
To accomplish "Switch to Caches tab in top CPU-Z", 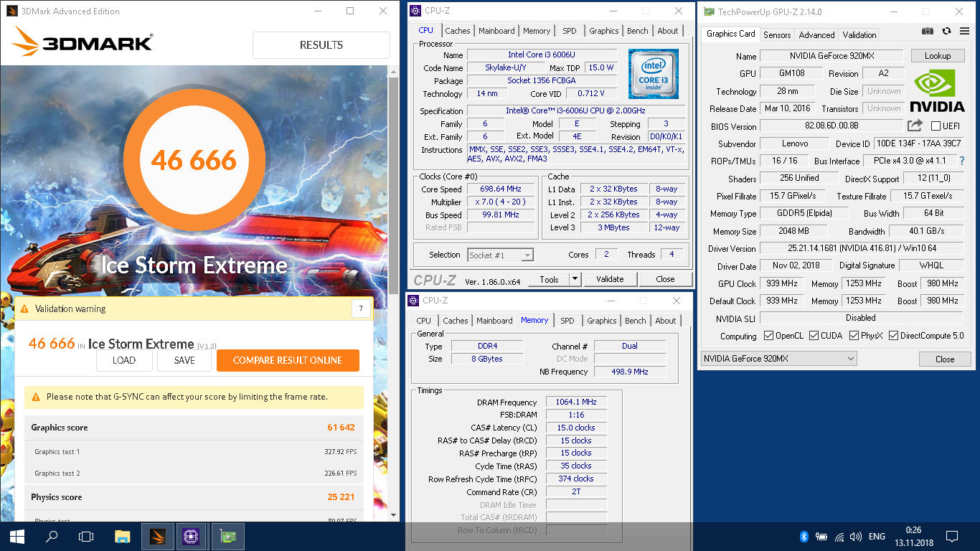I will click(457, 31).
